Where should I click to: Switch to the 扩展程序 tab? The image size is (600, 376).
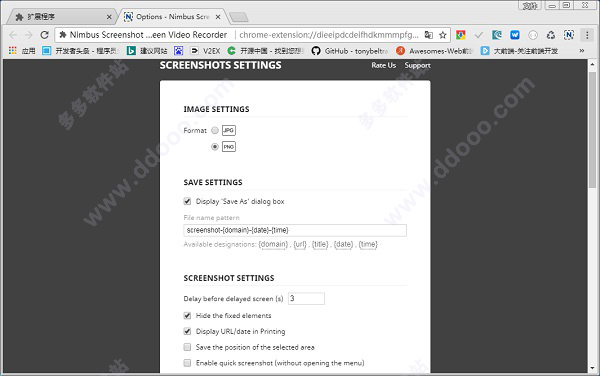(61, 17)
